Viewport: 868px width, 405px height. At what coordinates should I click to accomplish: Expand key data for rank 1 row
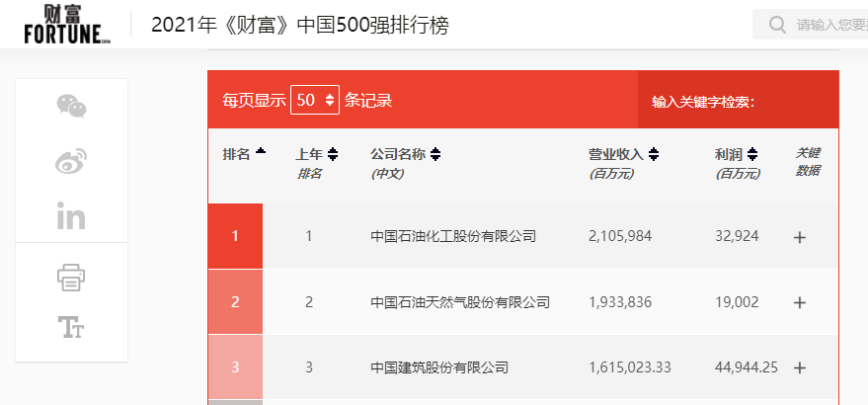(x=800, y=237)
